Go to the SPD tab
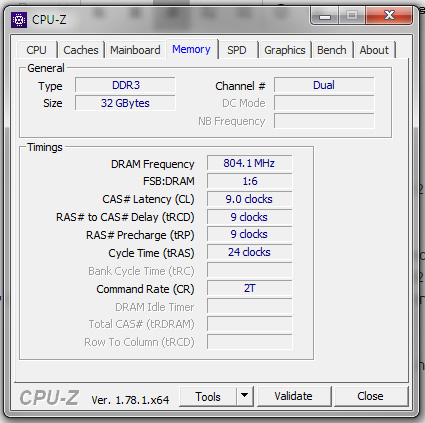 pos(237,50)
